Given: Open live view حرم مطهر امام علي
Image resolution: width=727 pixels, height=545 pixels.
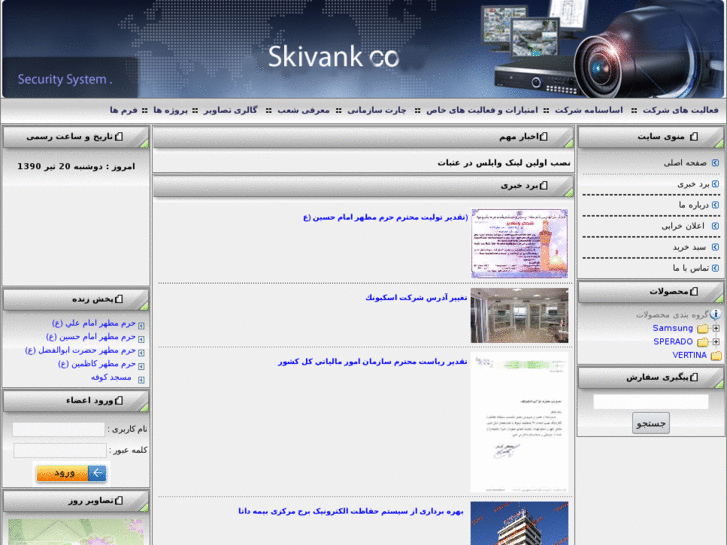Looking at the screenshot, I should point(94,323).
